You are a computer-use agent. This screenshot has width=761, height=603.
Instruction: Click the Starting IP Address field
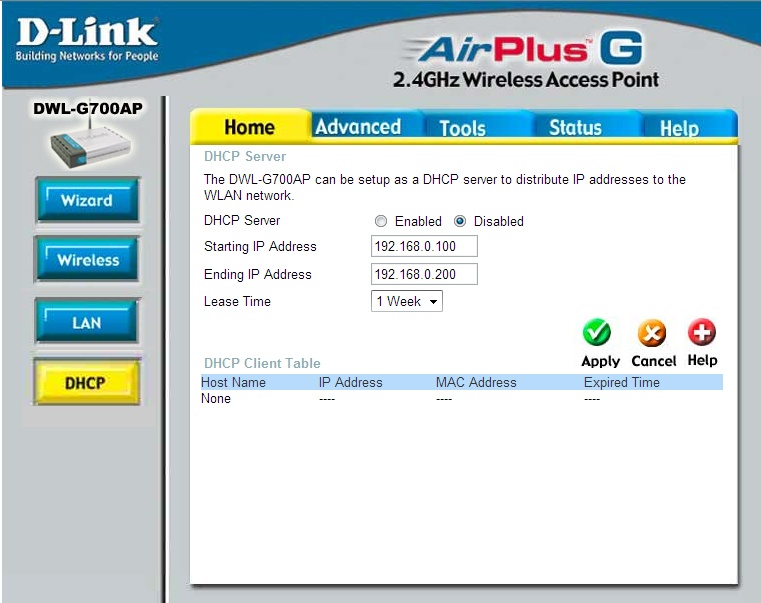pyautogui.click(x=424, y=246)
